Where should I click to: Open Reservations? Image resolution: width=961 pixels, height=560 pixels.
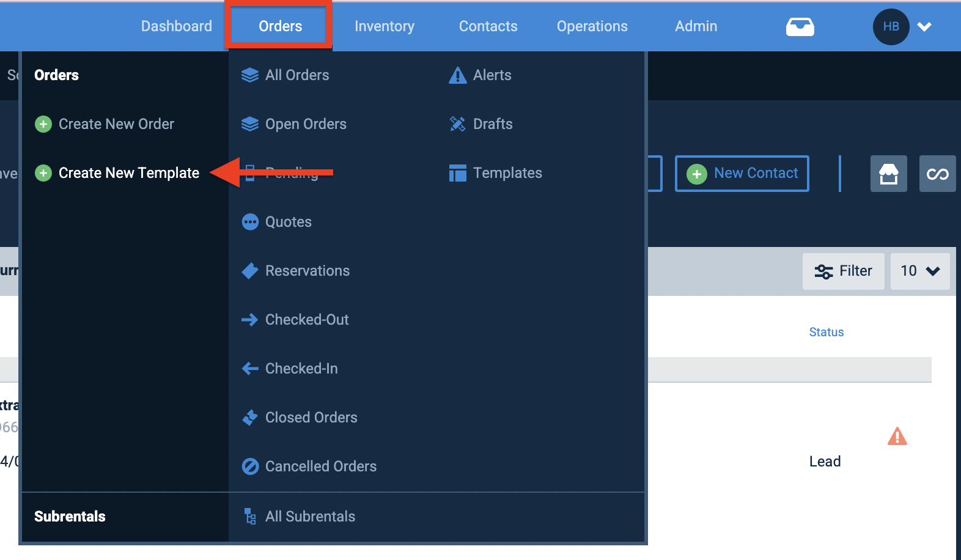tap(307, 271)
